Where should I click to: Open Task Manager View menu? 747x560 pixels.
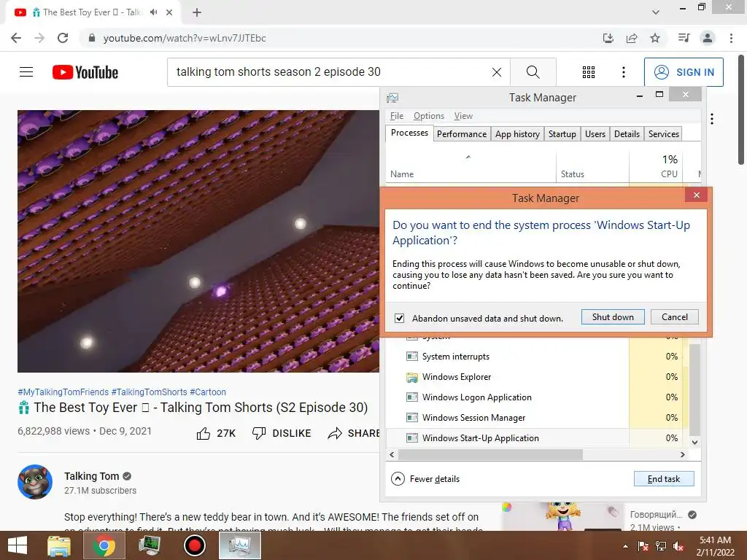[463, 116]
